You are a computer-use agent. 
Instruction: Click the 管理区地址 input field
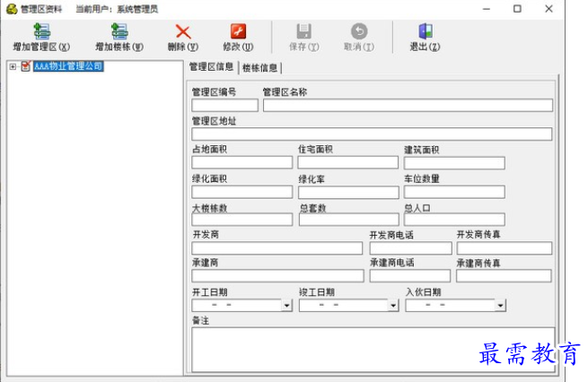pos(372,135)
